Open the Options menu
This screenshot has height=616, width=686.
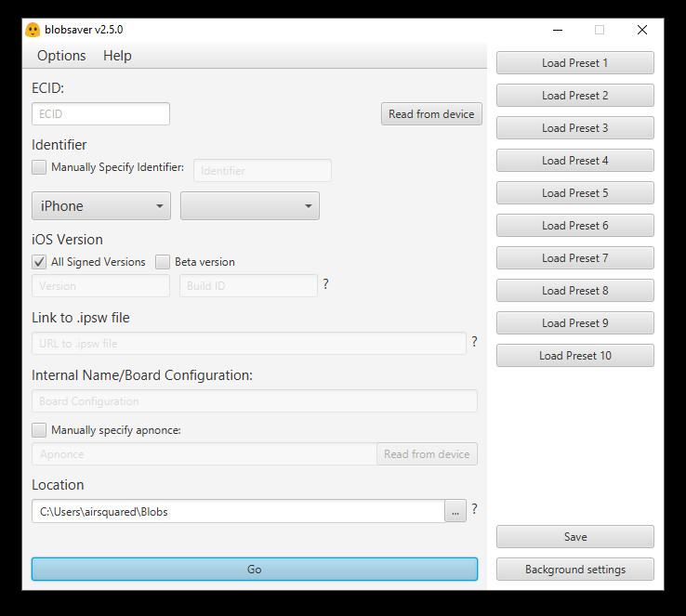pyautogui.click(x=61, y=56)
